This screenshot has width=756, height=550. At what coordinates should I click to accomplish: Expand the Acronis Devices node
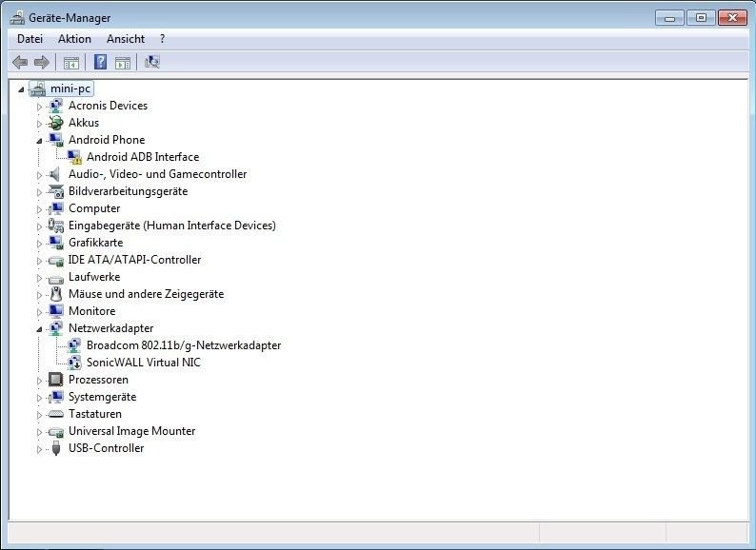pos(39,107)
